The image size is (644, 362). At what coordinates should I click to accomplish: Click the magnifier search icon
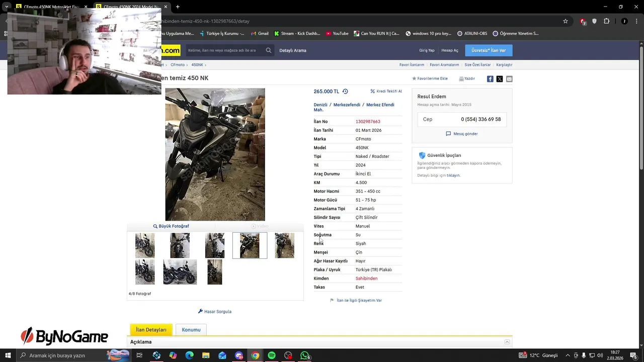269,50
